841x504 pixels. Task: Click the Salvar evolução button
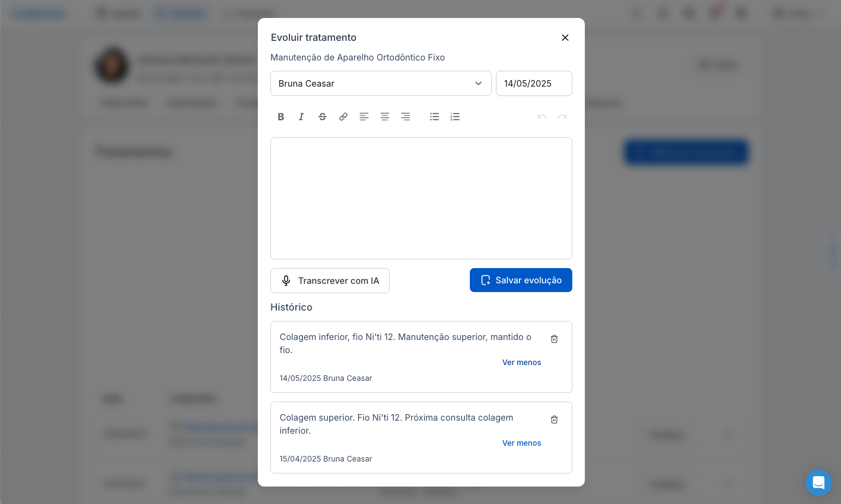click(x=521, y=280)
